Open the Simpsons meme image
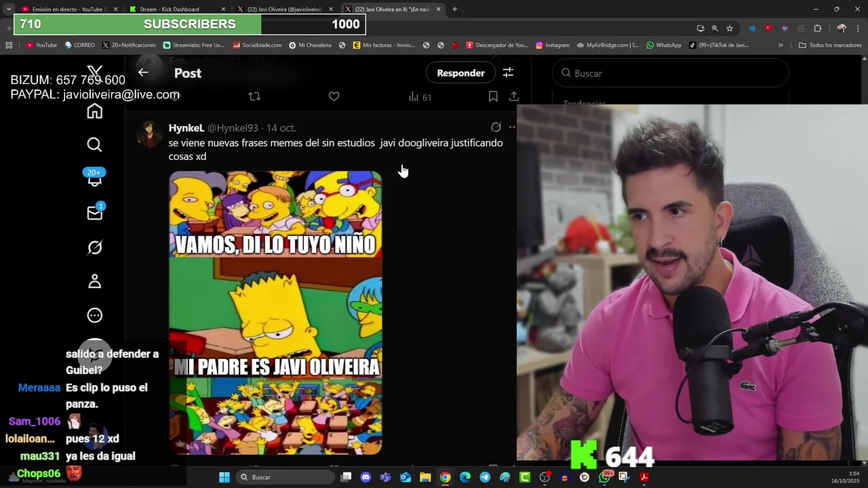868x488 pixels. 275,312
